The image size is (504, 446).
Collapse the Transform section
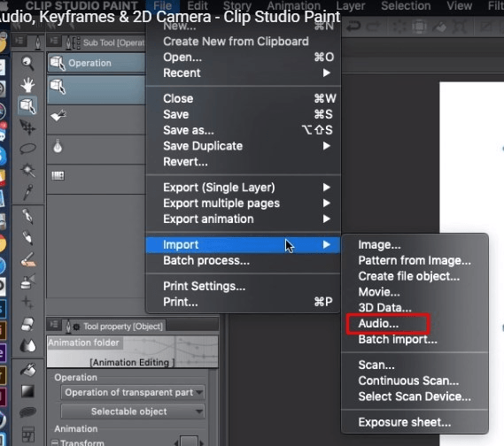[x=55, y=442]
